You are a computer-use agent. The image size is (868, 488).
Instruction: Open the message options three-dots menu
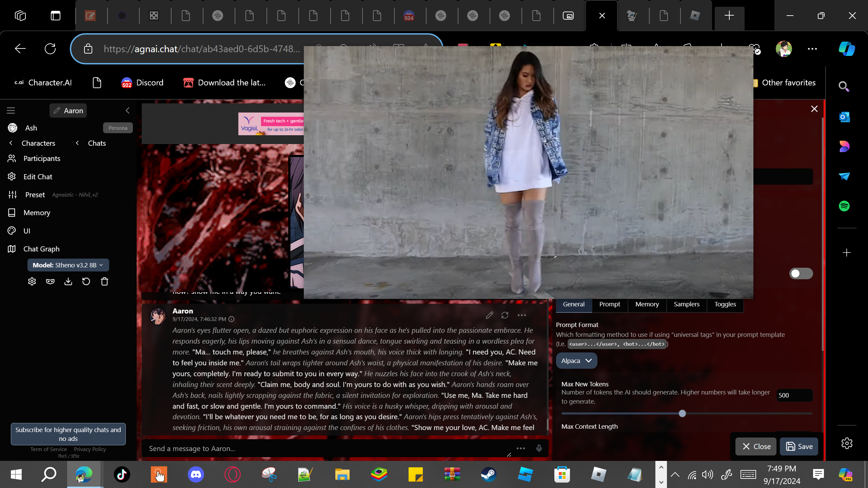[521, 315]
